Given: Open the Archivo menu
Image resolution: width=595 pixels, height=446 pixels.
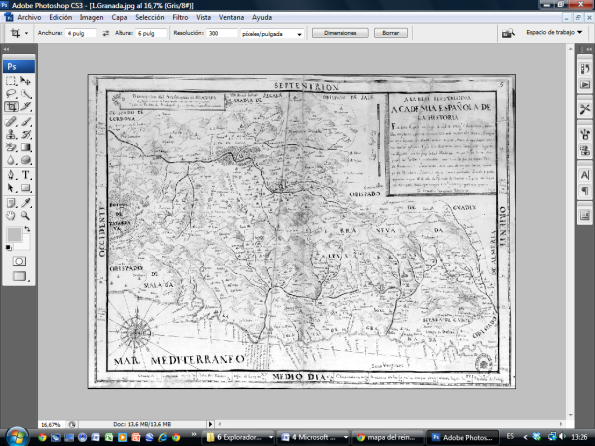Looking at the screenshot, I should (x=29, y=17).
